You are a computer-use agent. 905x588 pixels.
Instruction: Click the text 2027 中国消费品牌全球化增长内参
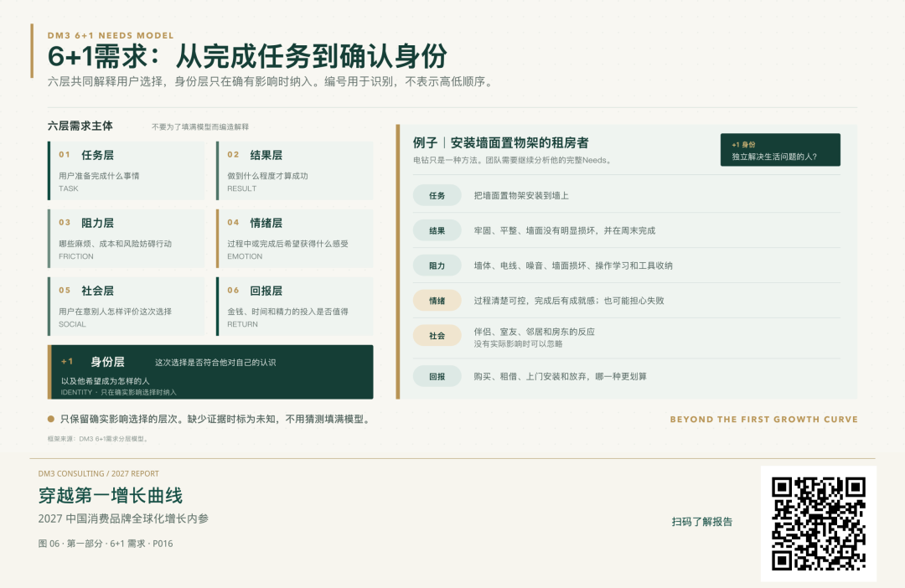point(123,518)
